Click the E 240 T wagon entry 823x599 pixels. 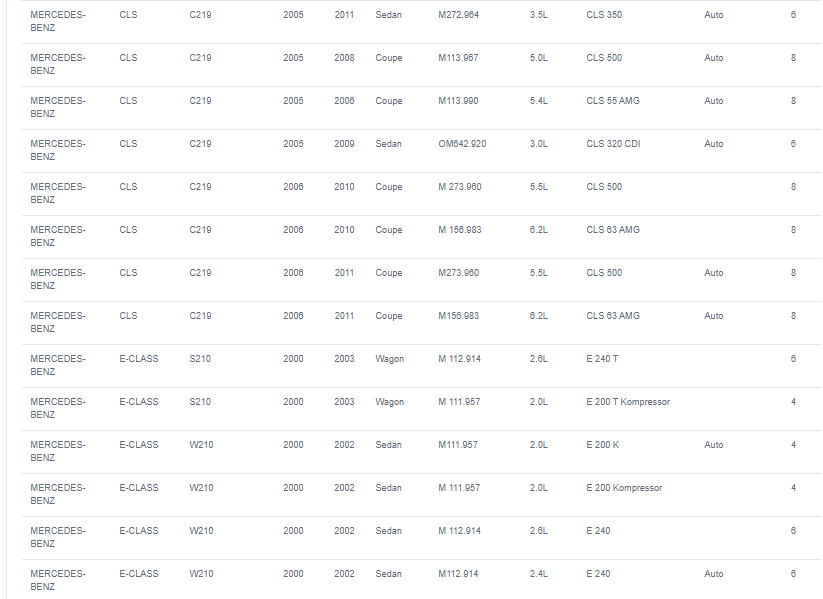pyautogui.click(x=602, y=359)
